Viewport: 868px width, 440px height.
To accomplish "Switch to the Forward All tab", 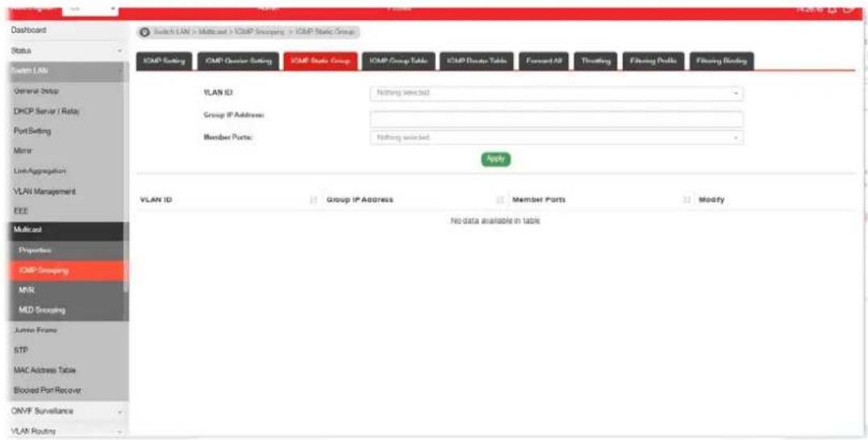I will pyautogui.click(x=544, y=61).
